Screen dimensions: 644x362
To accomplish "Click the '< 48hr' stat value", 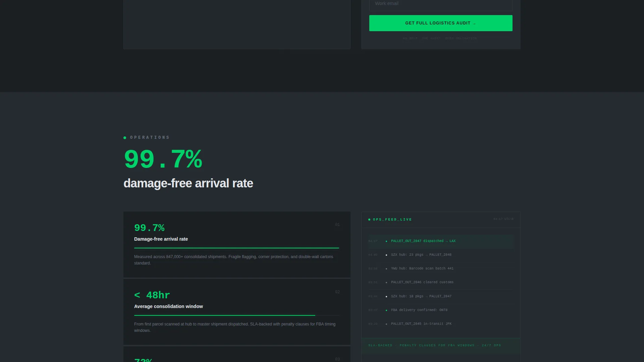I will tap(152, 295).
